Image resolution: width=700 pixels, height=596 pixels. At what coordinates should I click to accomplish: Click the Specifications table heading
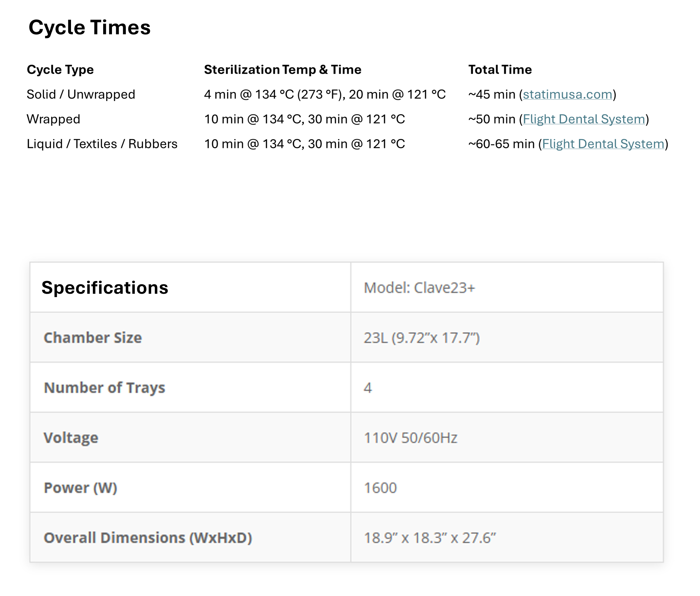(x=105, y=287)
